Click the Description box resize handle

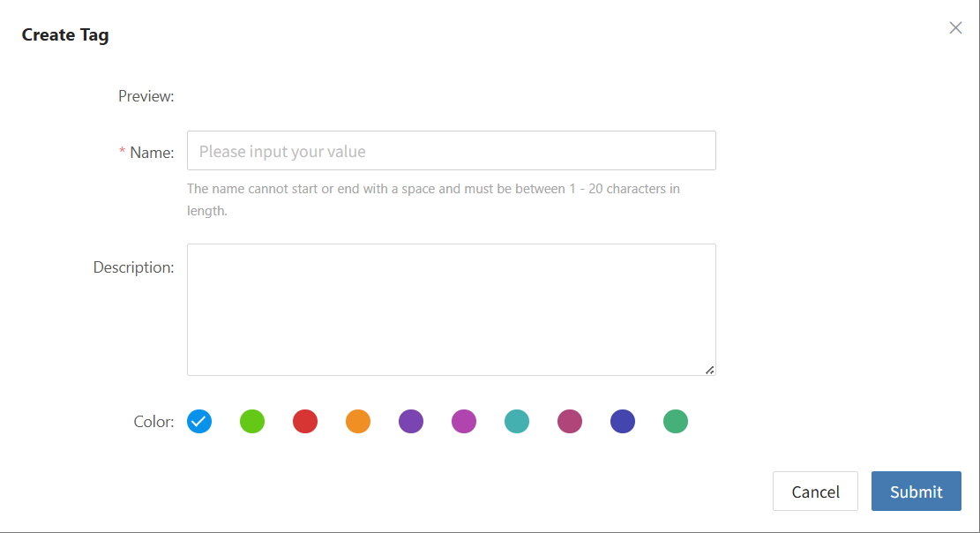(x=709, y=371)
